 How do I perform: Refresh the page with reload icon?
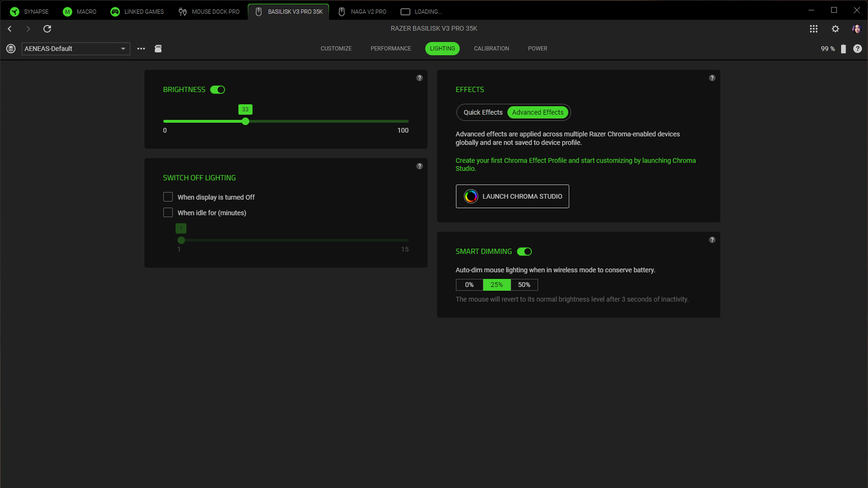tap(47, 29)
